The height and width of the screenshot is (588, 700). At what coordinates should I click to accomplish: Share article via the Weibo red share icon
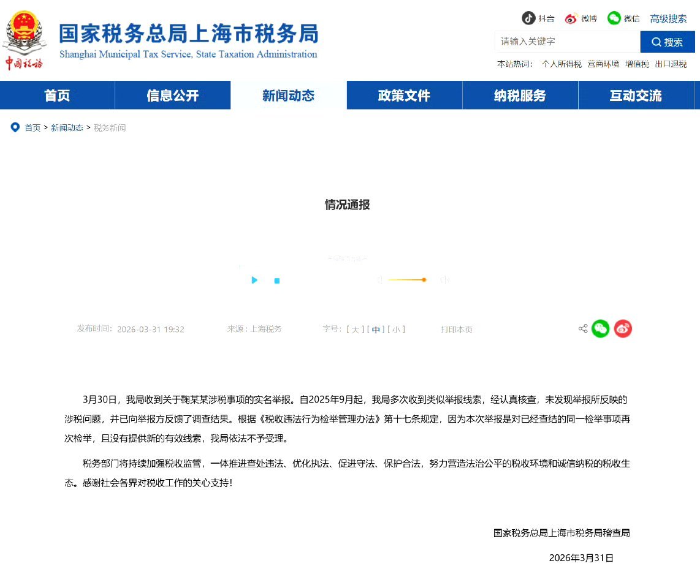(x=623, y=328)
